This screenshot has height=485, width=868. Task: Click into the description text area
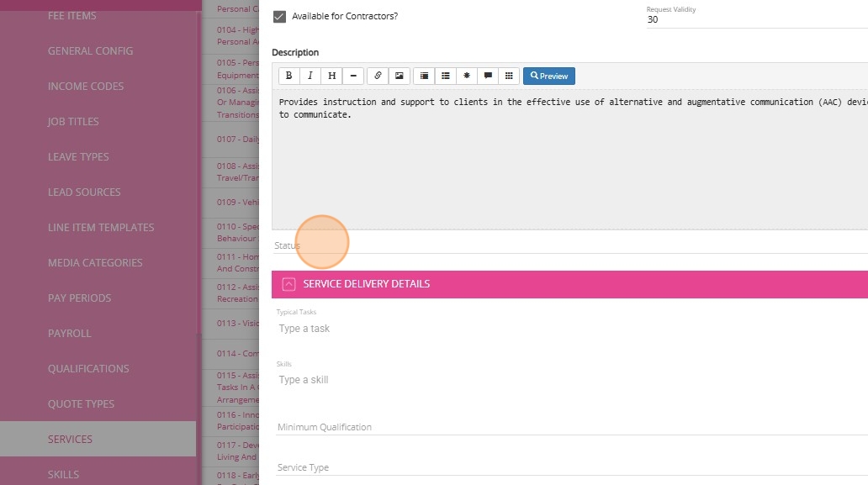click(569, 159)
